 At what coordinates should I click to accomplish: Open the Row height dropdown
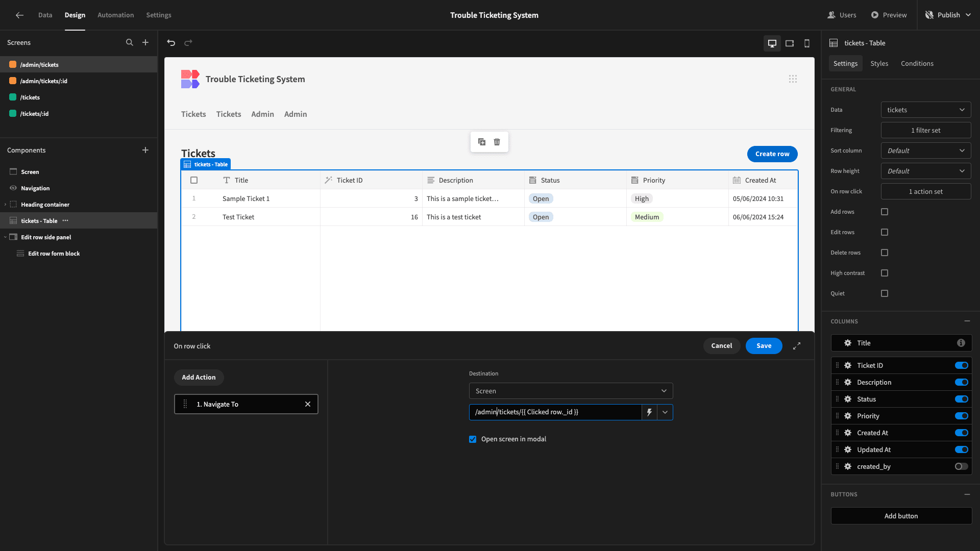point(926,171)
